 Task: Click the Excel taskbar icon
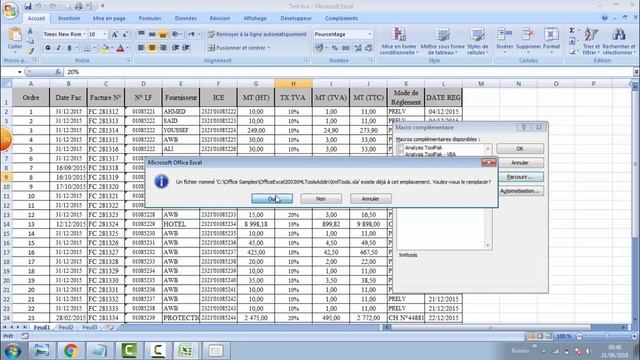186,350
